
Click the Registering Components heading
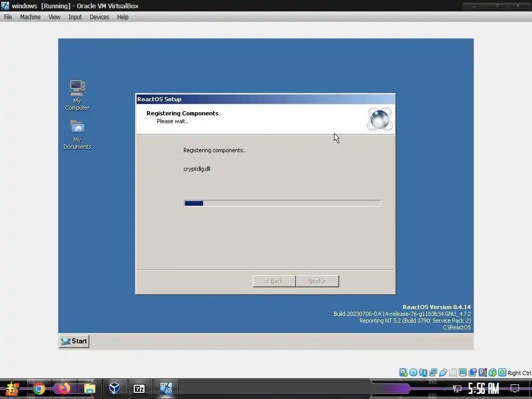[182, 113]
